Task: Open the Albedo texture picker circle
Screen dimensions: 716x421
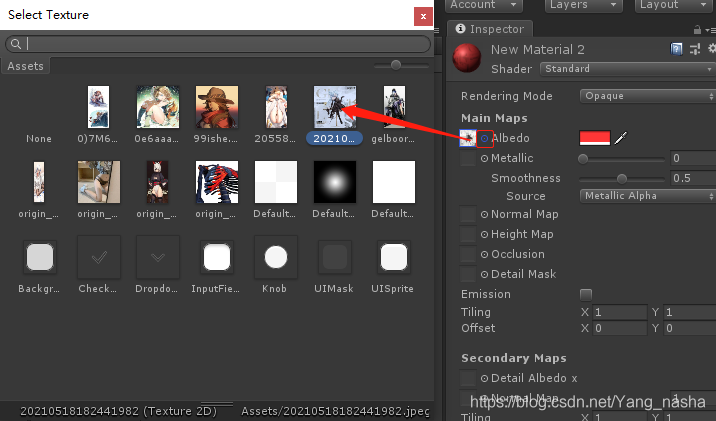Action: (x=484, y=138)
